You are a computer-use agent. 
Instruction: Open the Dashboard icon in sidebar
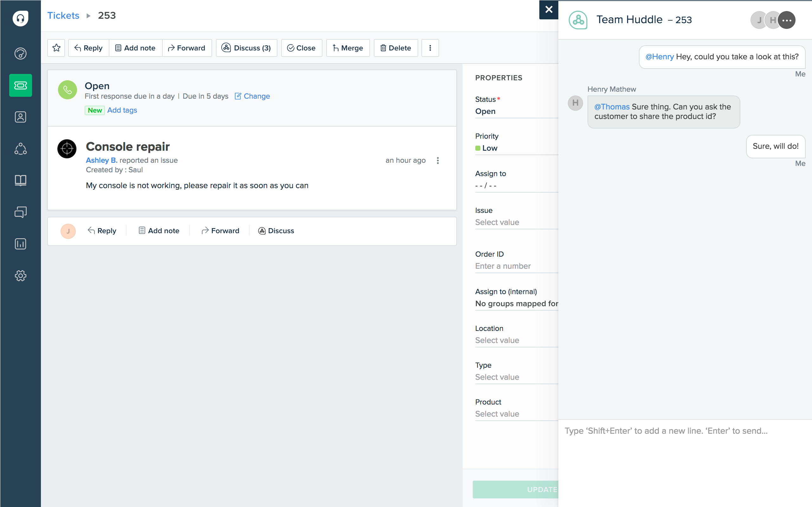[20, 54]
